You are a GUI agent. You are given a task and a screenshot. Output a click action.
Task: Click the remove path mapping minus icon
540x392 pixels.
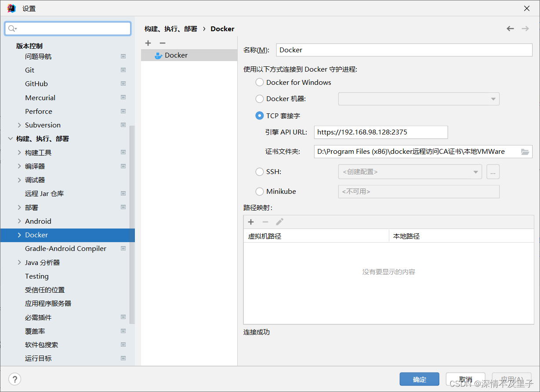(265, 222)
